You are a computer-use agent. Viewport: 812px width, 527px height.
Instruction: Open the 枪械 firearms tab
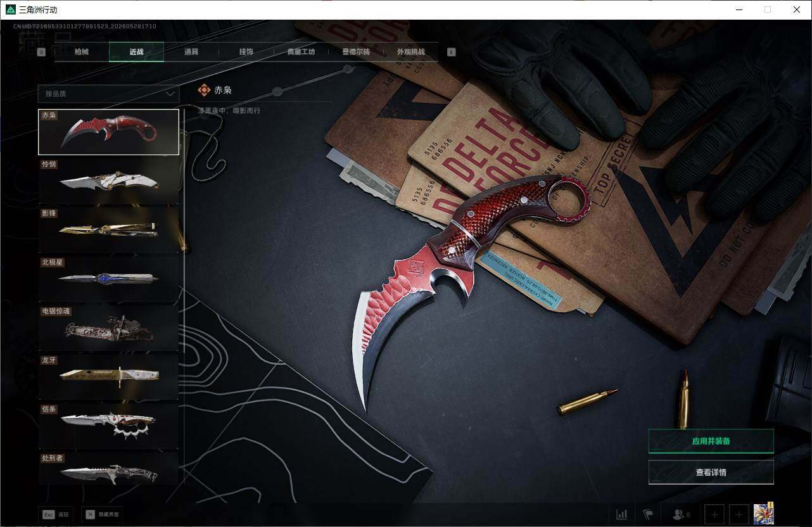(82, 52)
